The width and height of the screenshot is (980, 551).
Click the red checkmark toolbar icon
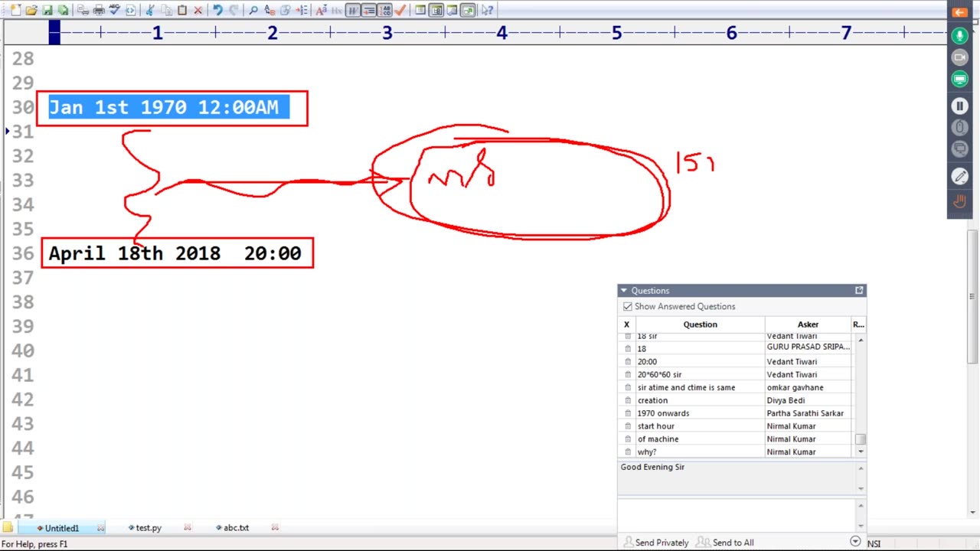pyautogui.click(x=400, y=11)
